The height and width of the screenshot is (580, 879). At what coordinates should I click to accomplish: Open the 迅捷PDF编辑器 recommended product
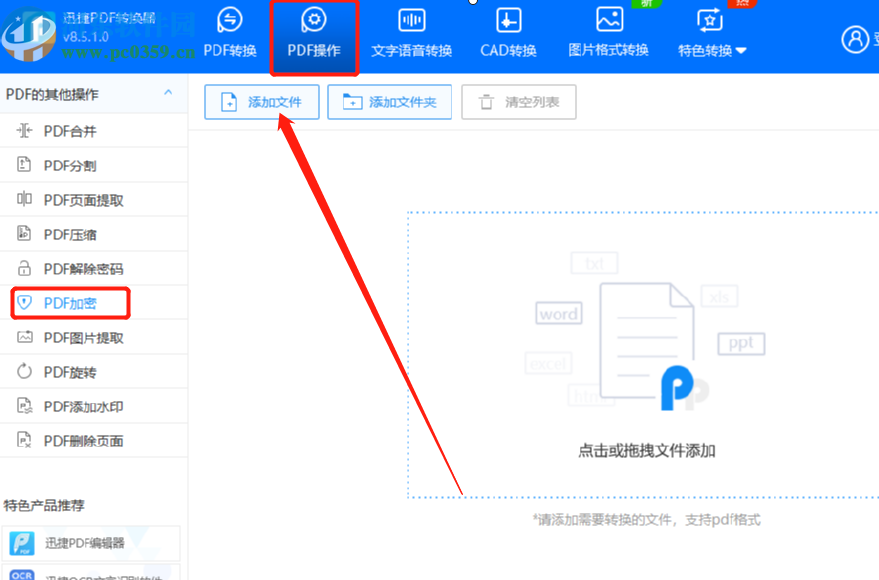coord(91,542)
